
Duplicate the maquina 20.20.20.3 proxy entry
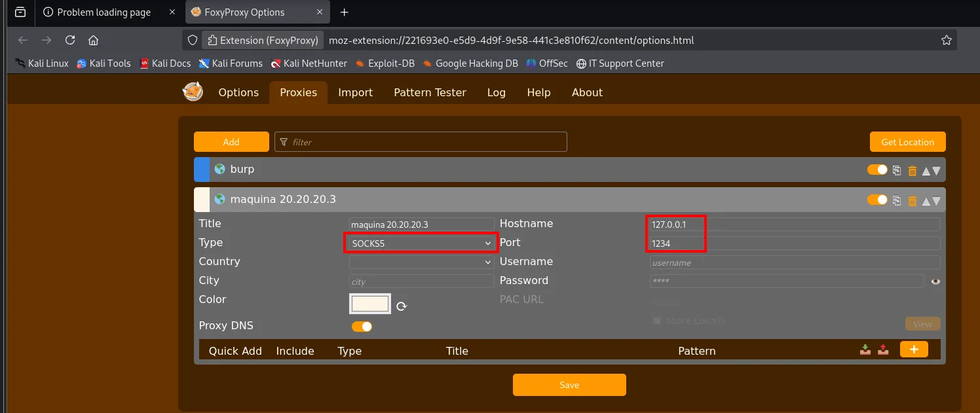click(897, 200)
